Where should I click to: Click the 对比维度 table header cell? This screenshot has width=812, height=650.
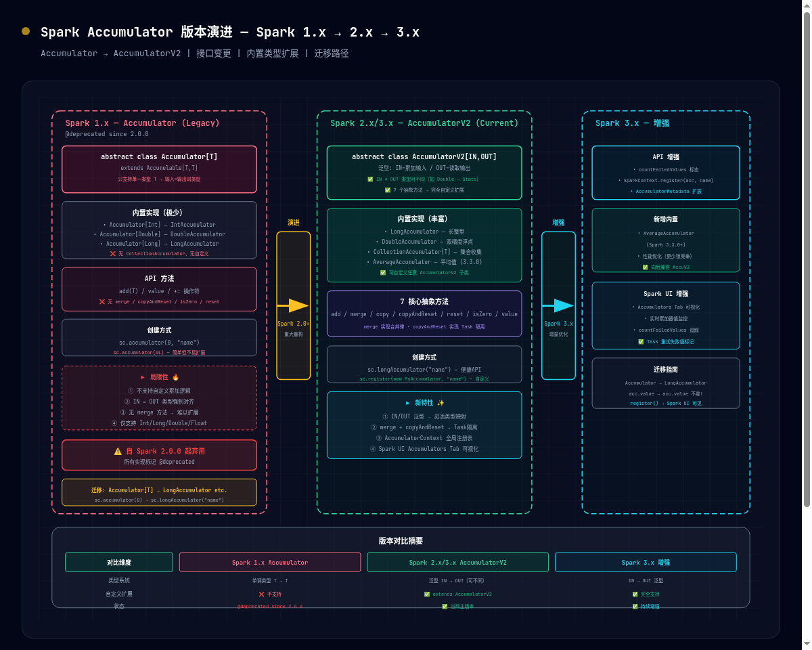coord(119,563)
